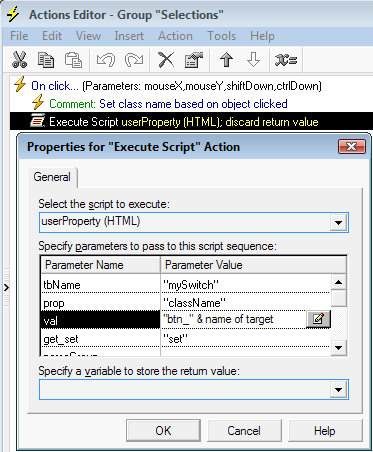Image resolution: width=373 pixels, height=452 pixels.
Task: Open the Tools menu
Action: point(221,36)
